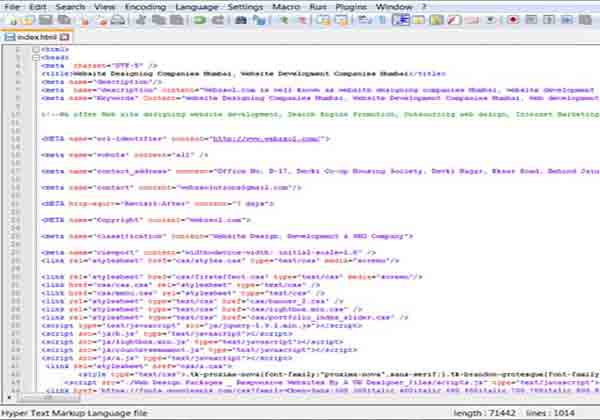The height and width of the screenshot is (420, 600).
Task: Click the Synchronize Vertical Scrolling icon
Action: (x=324, y=20)
